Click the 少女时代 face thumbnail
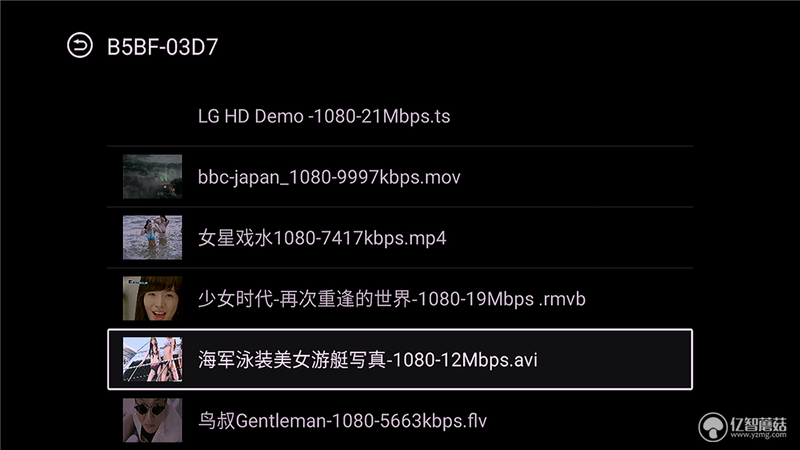Screen dimensions: 800x450 pos(152,298)
